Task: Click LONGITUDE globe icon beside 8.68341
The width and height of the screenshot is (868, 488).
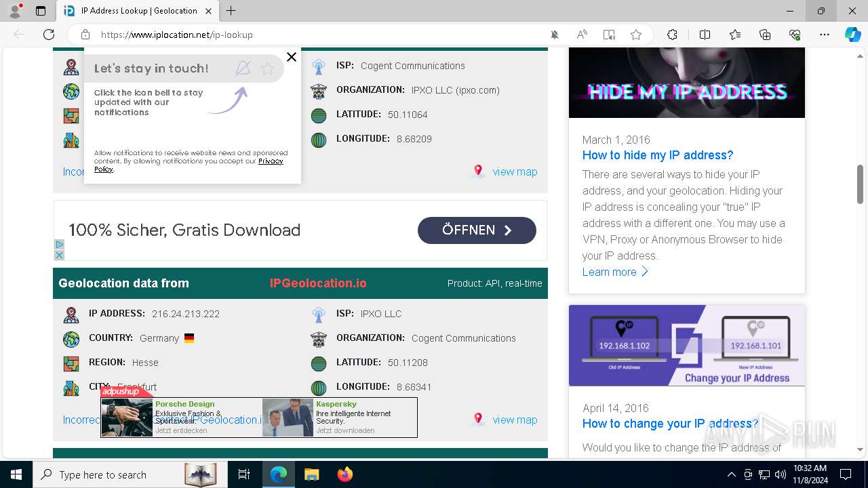Action: tap(319, 388)
